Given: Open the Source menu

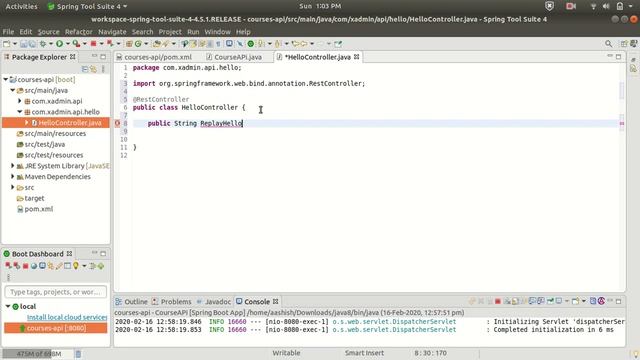Looking at the screenshot, I should (x=49, y=32).
